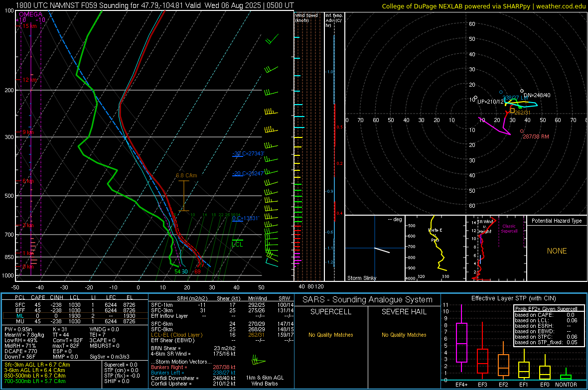Click the magenta EF4+ box in STP plot
Viewport: 588px width, 390px height.
click(x=461, y=342)
